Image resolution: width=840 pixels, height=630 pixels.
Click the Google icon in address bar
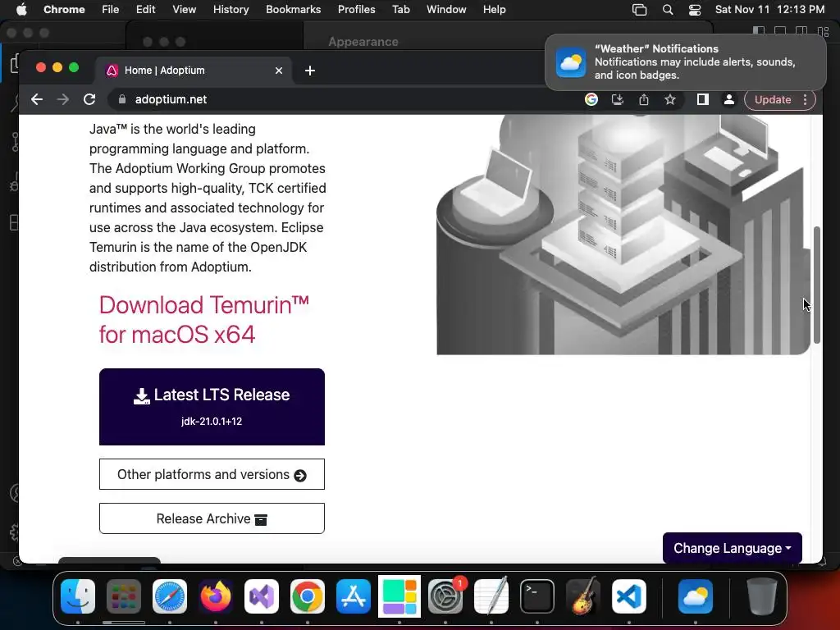[x=591, y=99]
